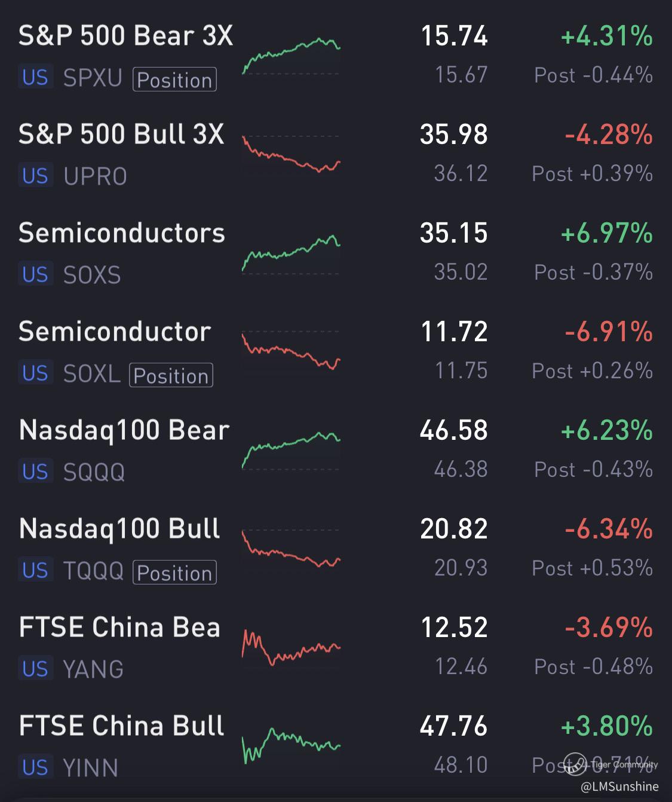Click the US market badge next to UPRO

pos(35,176)
